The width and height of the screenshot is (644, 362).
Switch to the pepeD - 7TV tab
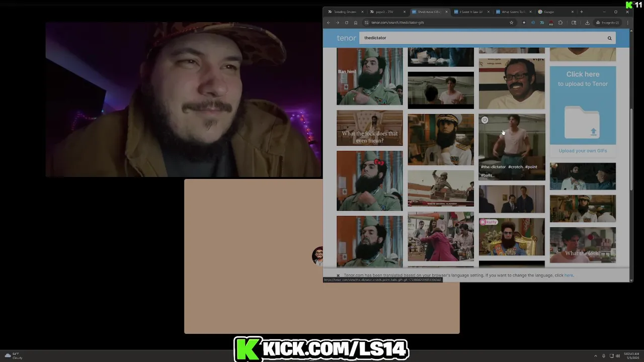click(x=387, y=12)
